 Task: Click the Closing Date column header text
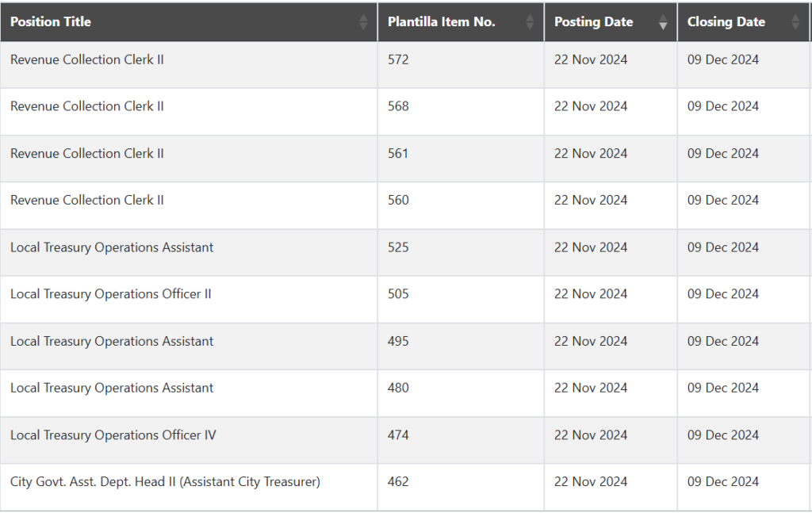click(x=726, y=22)
